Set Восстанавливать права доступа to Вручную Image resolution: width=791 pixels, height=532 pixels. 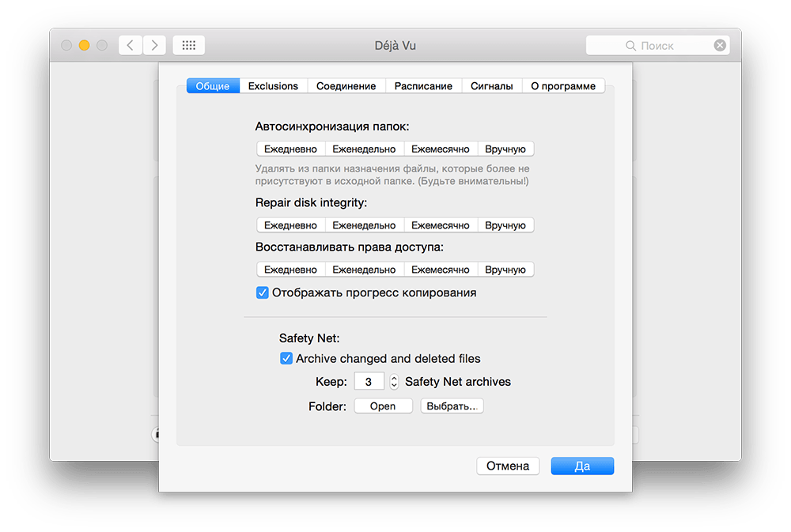(x=505, y=270)
